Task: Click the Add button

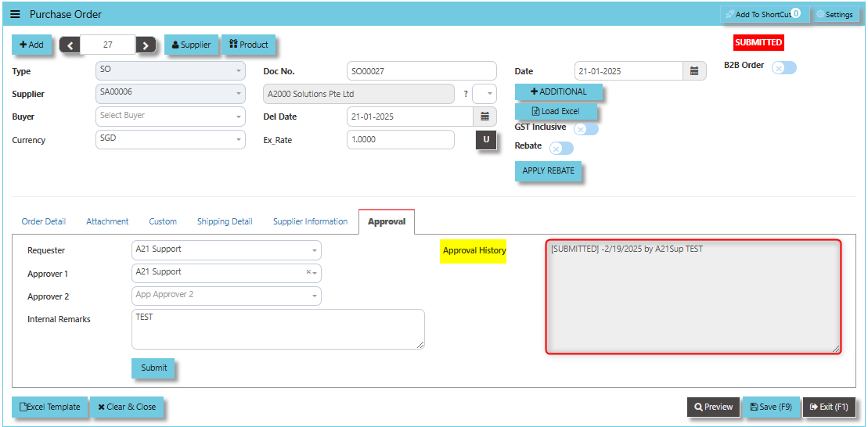Action: [31, 45]
